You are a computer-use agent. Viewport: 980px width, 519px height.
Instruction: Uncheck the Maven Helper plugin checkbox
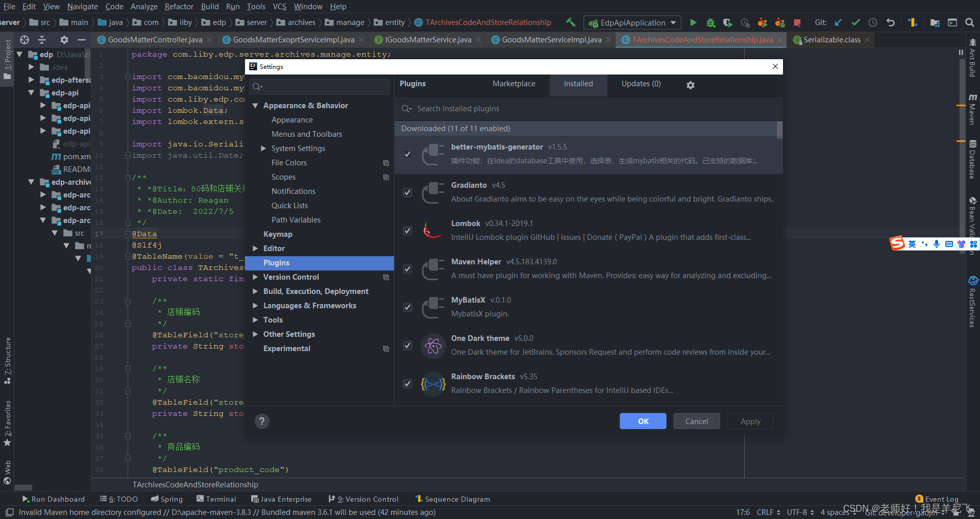(407, 269)
